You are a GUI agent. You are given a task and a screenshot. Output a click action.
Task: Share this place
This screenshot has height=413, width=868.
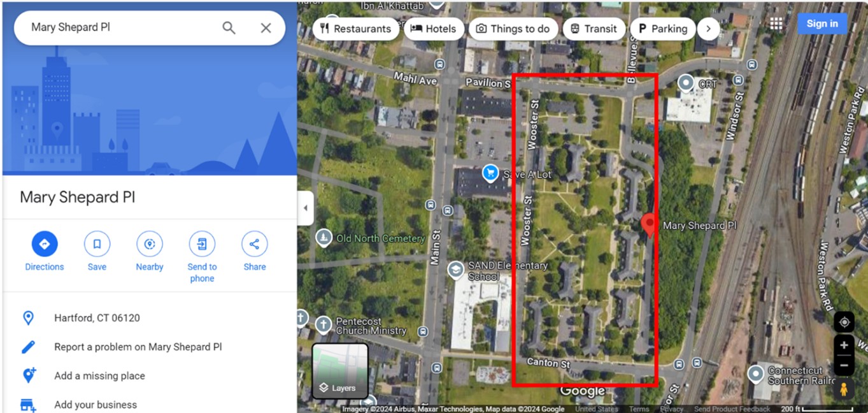pyautogui.click(x=254, y=252)
